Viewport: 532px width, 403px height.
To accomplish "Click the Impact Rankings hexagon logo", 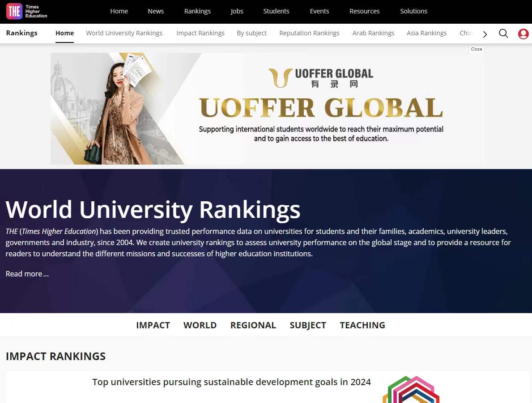I will coord(411,390).
